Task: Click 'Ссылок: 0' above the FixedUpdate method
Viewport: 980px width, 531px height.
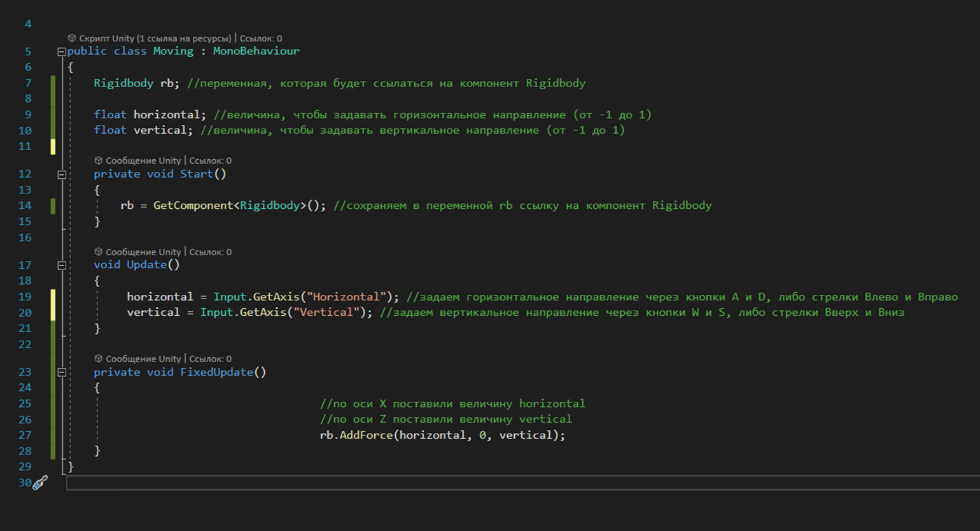Action: click(x=210, y=359)
